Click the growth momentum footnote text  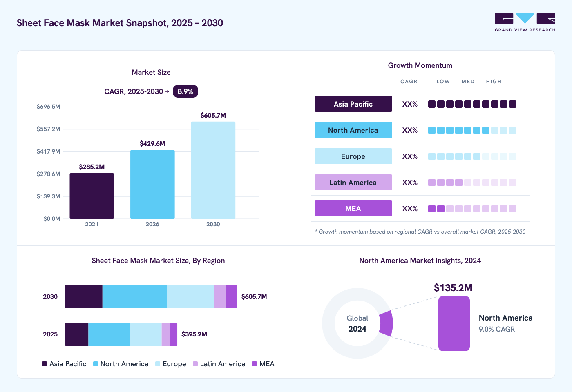tap(420, 232)
